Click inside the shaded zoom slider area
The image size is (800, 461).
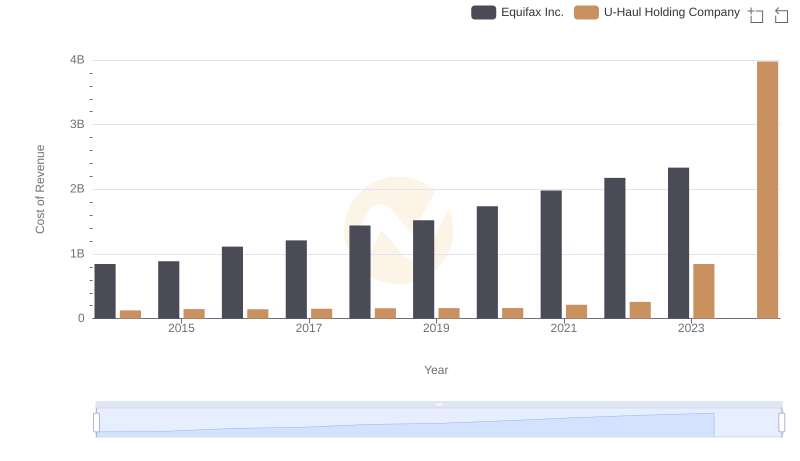(400, 423)
